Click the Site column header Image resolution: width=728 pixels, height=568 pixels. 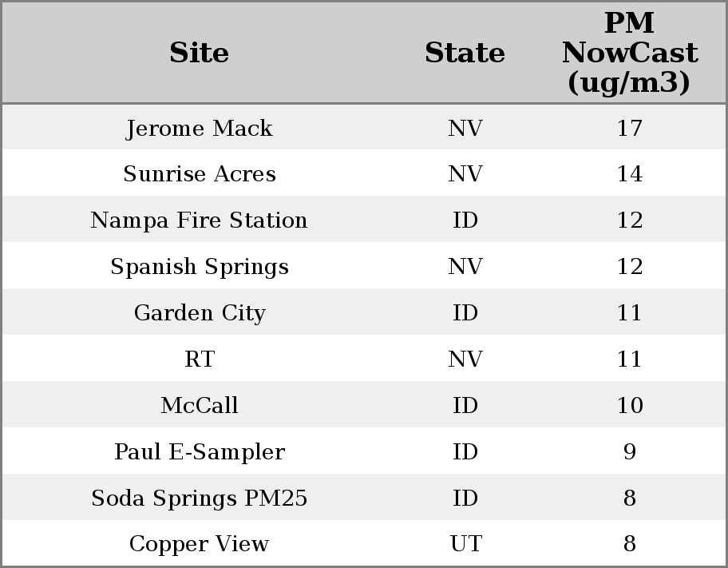click(x=199, y=53)
